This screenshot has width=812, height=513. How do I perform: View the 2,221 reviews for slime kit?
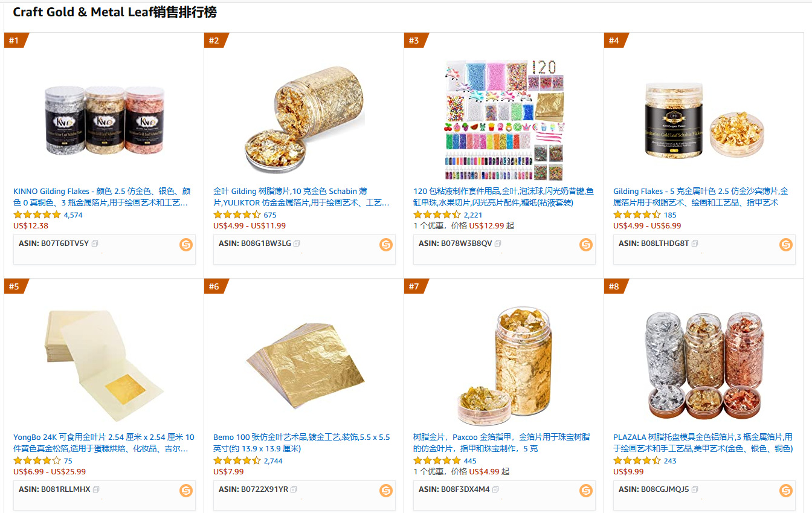pos(473,215)
